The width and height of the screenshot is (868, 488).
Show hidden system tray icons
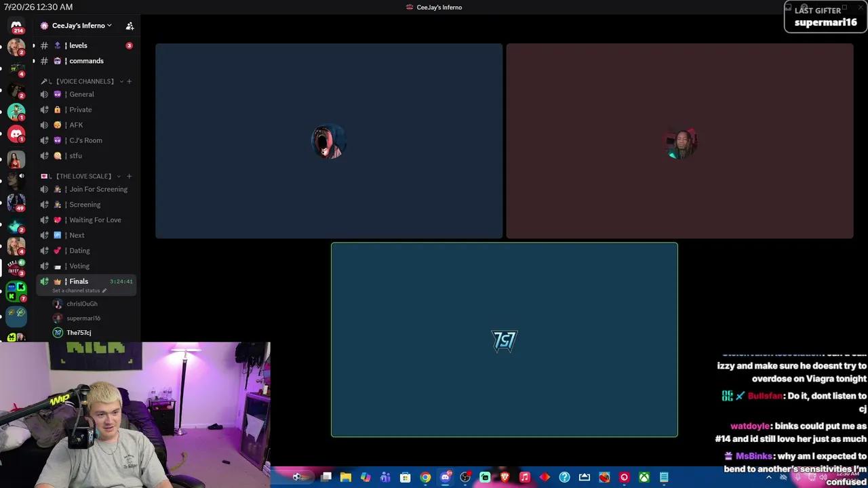tap(768, 477)
